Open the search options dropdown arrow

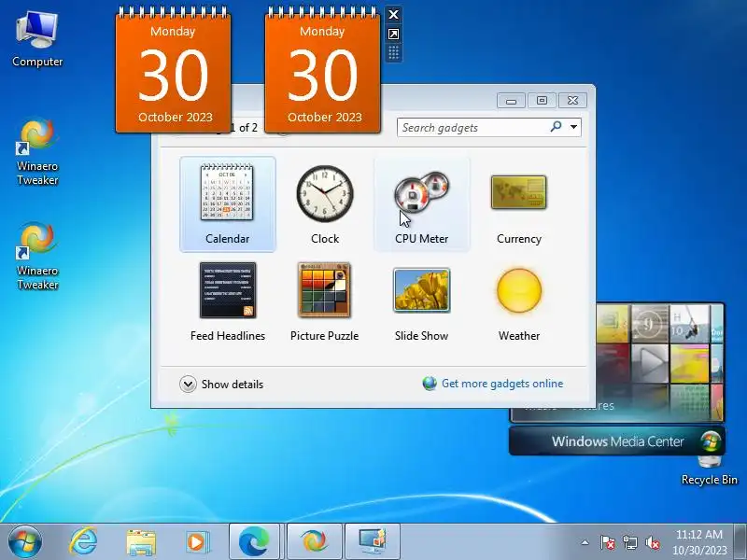[573, 127]
